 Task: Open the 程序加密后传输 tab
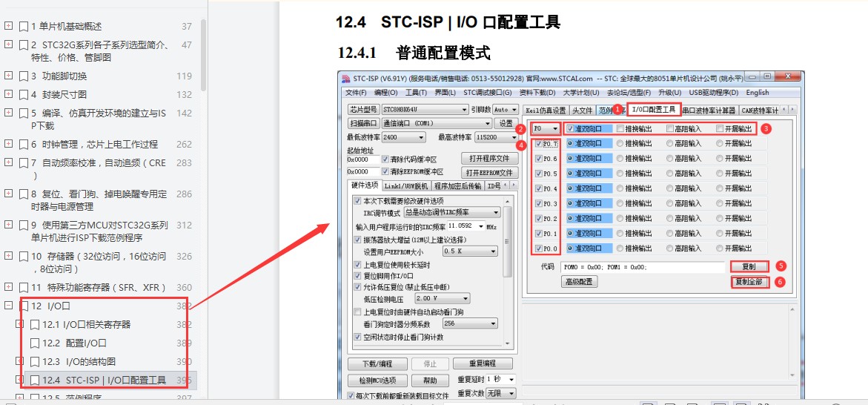[x=457, y=185]
